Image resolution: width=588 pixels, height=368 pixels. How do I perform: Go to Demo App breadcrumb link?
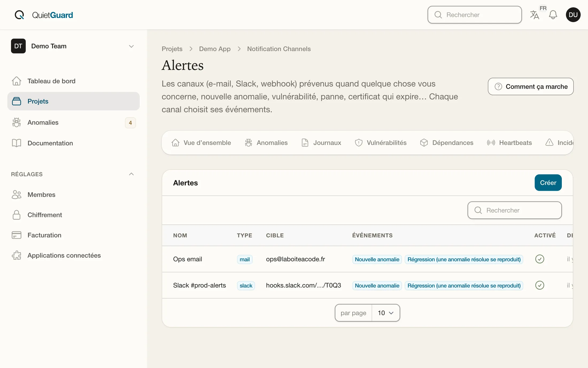(x=215, y=49)
